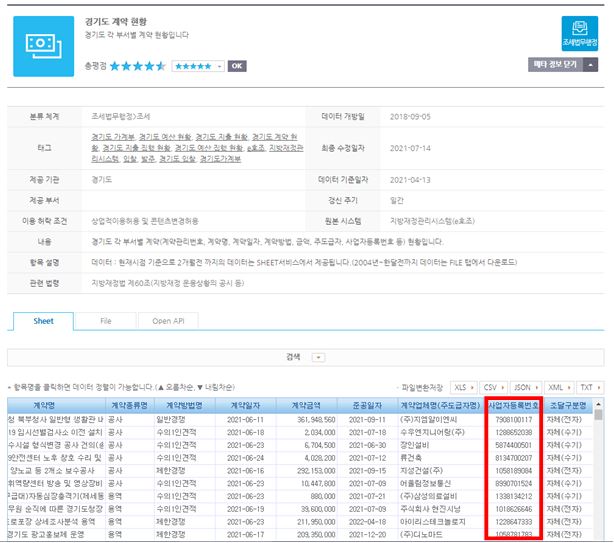Collapse metadata using the arrow beside 메타 정보 닫기
Image resolution: width=614 pixels, height=543 pixels.
pos(591,65)
